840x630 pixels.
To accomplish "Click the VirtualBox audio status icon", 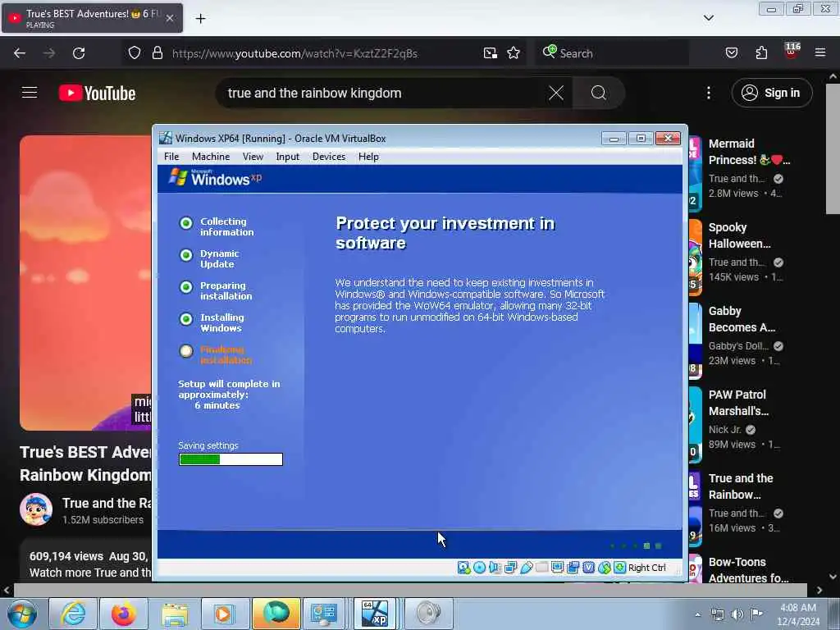I will click(x=495, y=568).
